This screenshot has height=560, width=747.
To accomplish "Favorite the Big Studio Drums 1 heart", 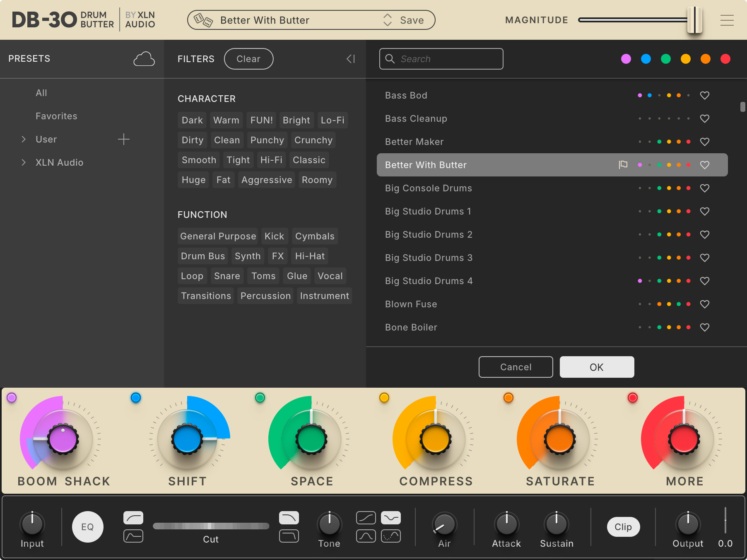I will click(704, 211).
